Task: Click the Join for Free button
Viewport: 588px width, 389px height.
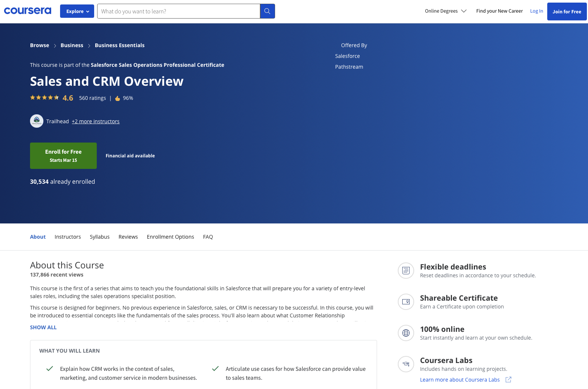Action: 567,12
